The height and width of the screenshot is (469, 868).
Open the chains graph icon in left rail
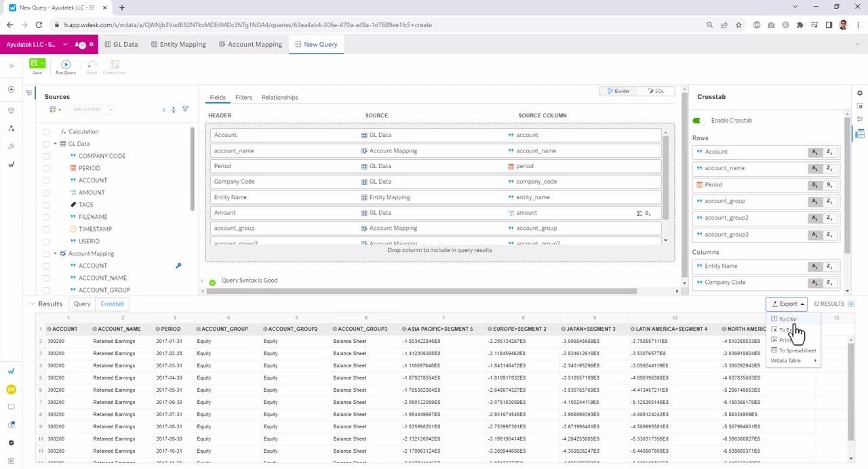pos(12,128)
